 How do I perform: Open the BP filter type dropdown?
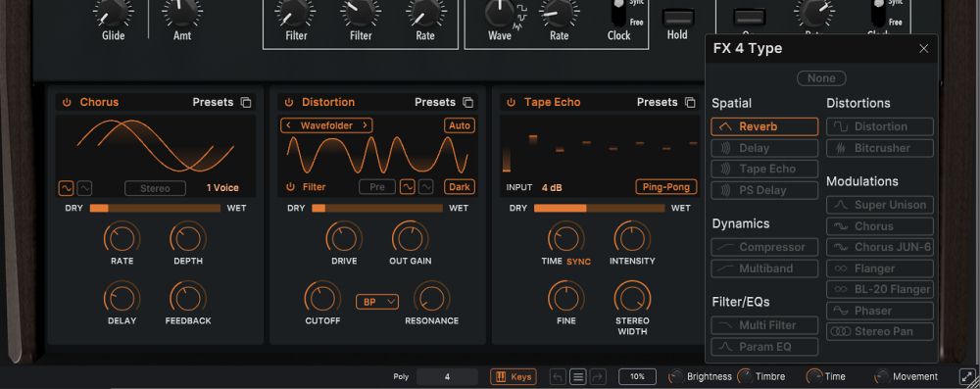[377, 302]
